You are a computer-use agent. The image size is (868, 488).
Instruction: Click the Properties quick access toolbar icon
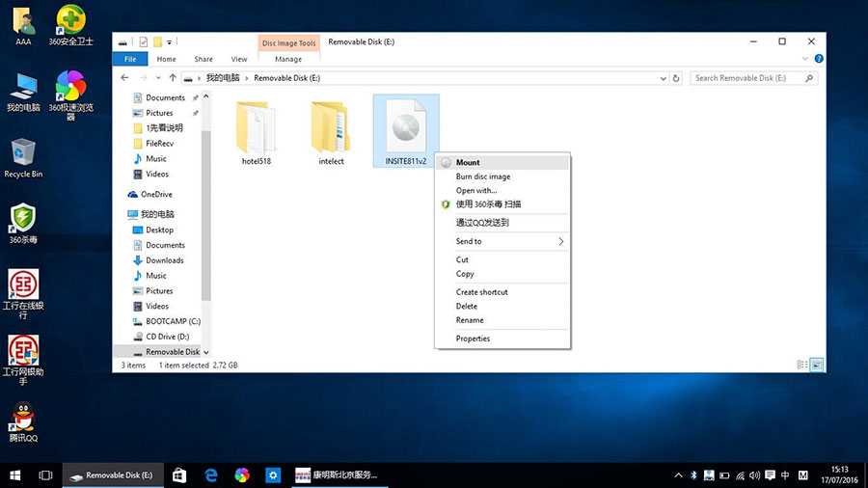[144, 42]
